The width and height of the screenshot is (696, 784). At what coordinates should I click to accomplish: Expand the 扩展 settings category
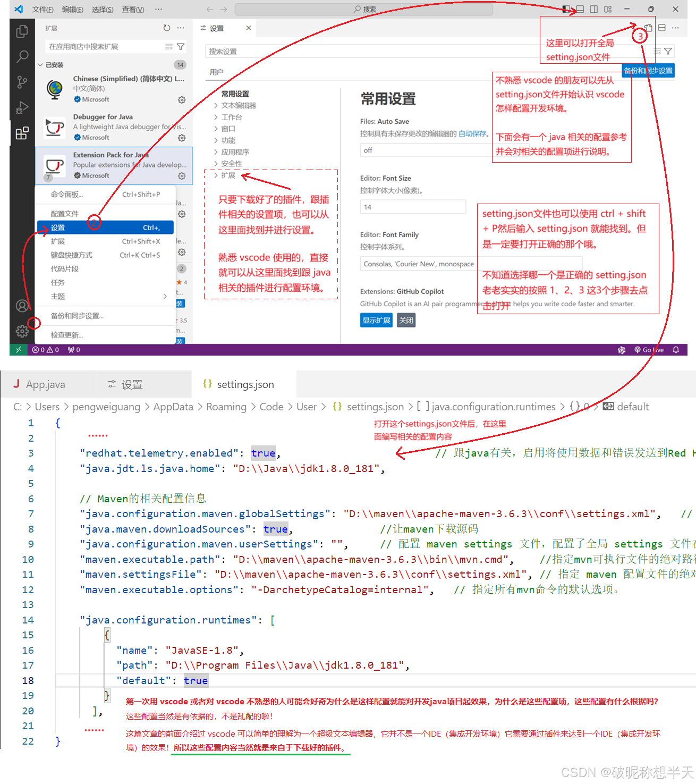point(224,175)
